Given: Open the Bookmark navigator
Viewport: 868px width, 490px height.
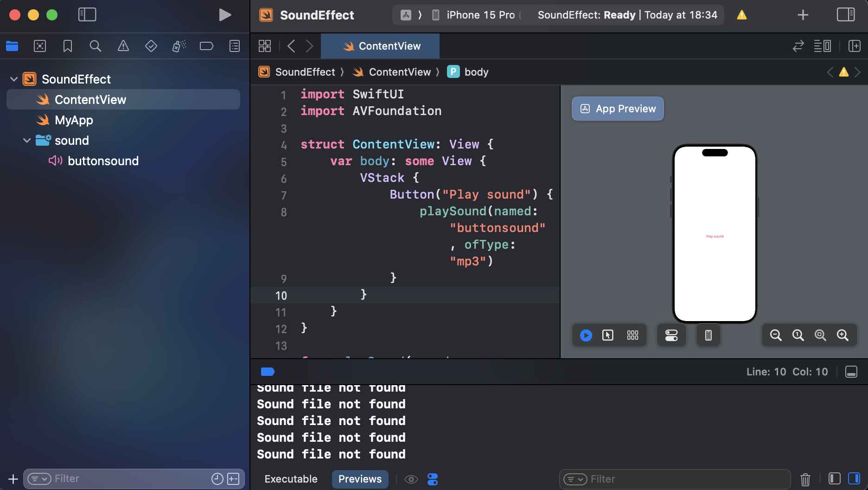Looking at the screenshot, I should pos(68,46).
